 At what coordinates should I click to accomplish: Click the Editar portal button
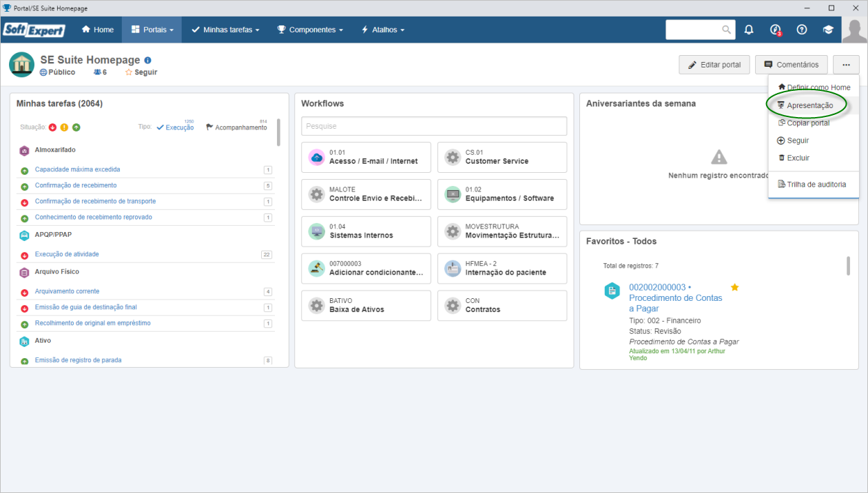tap(714, 65)
